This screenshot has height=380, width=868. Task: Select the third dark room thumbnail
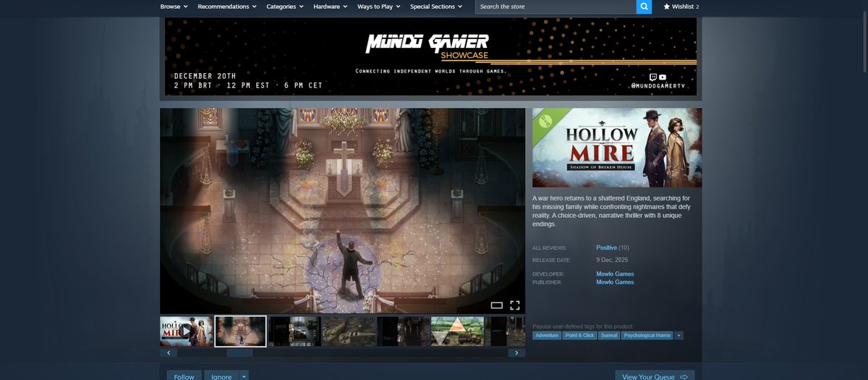pos(295,331)
